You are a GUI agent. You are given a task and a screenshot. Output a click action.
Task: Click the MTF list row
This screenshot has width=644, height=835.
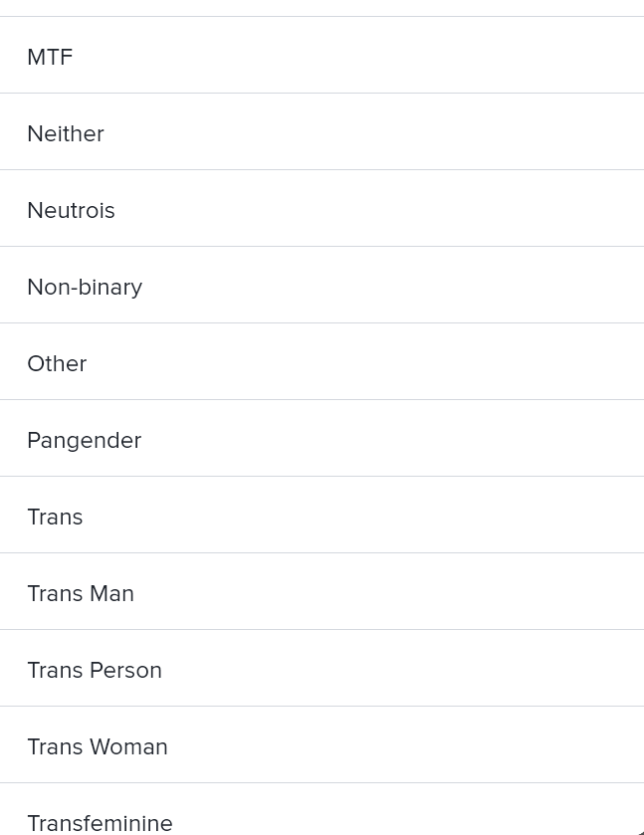pyautogui.click(x=322, y=56)
